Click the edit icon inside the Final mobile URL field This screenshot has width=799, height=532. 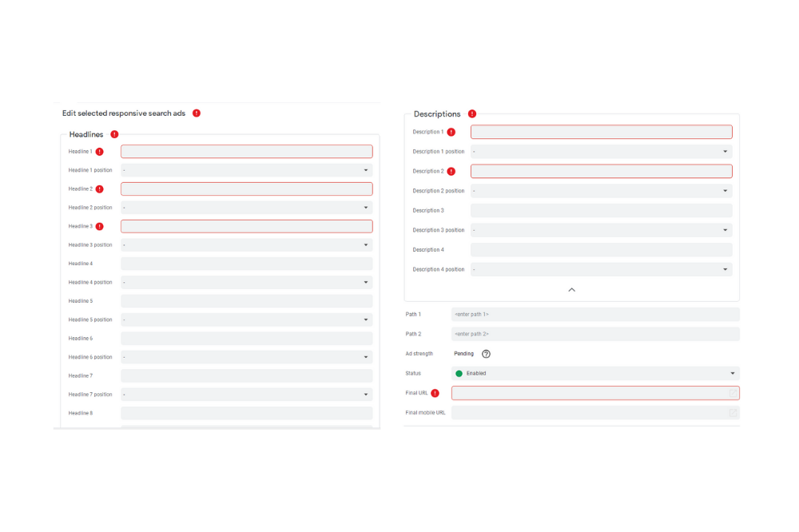733,413
